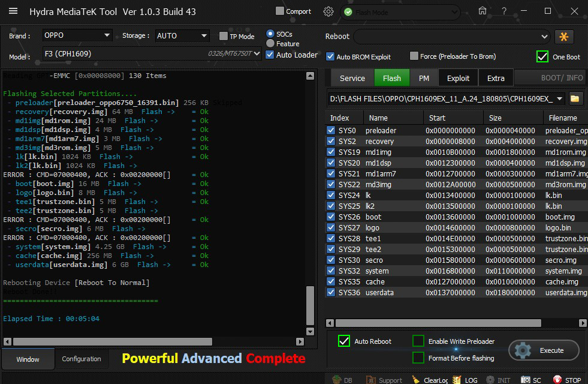The image size is (588, 384).
Task: Click partition table horizontal scrollbar thumb
Action: pyautogui.click(x=438, y=323)
